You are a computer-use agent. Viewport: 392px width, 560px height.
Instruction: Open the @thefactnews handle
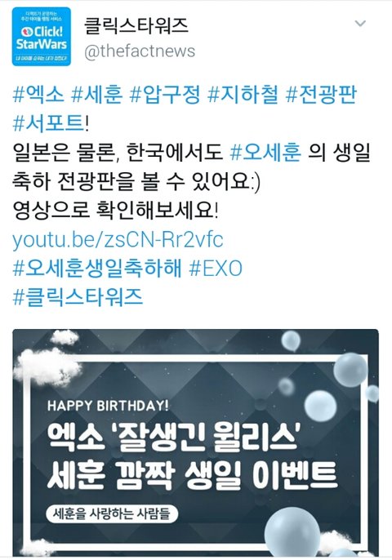[x=140, y=51]
